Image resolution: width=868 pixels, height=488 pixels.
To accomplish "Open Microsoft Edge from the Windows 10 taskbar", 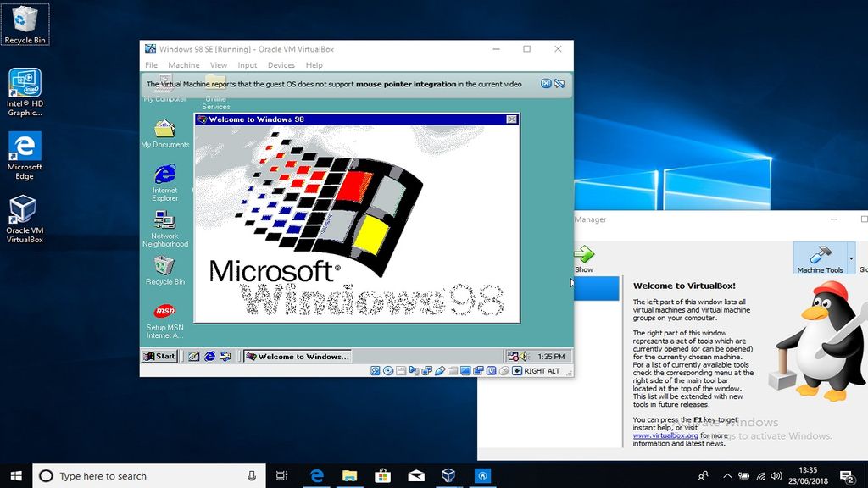I will 317,476.
